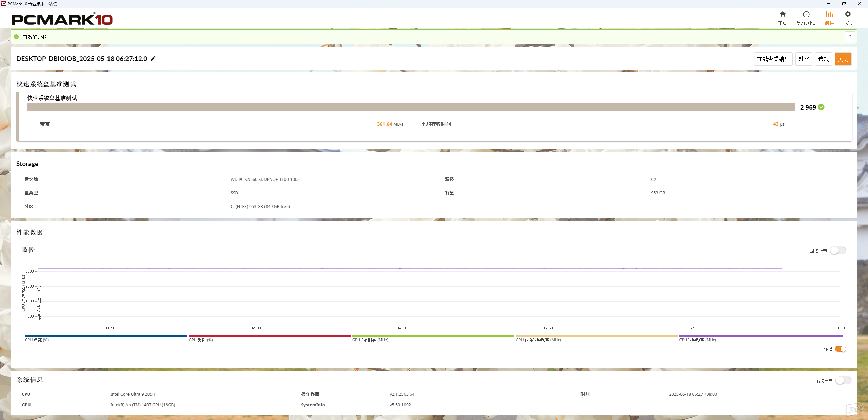The width and height of the screenshot is (868, 420).
Task: Click the 快速系统盘基准测试 score bar
Action: pos(411,107)
